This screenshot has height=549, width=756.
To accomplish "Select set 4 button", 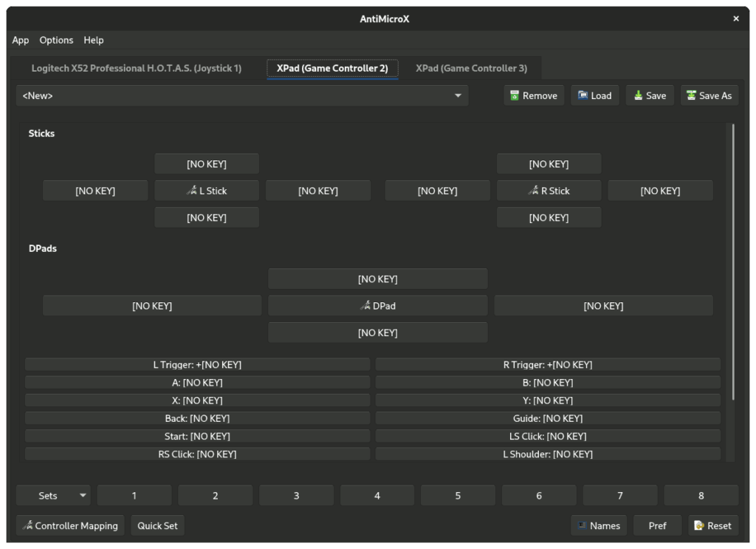I will [x=377, y=496].
